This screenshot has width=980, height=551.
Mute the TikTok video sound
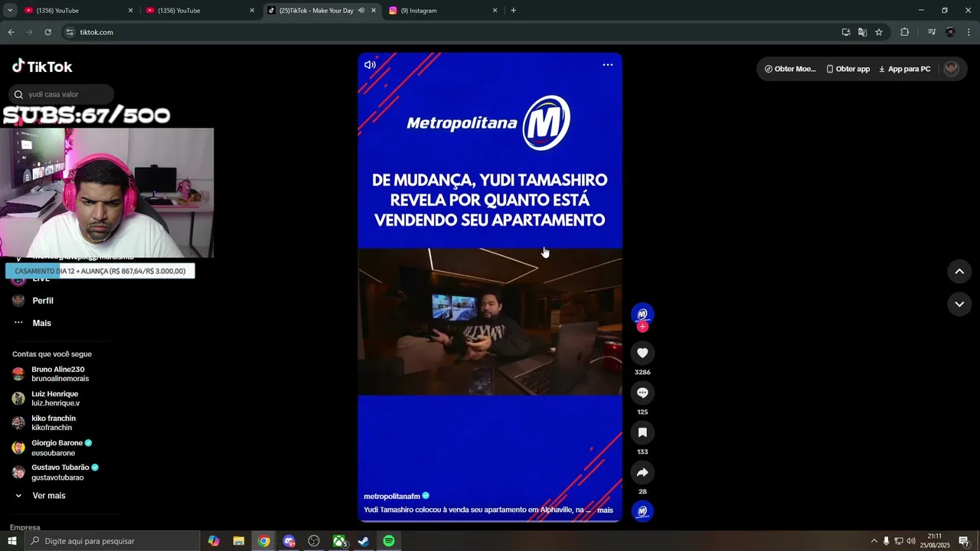[370, 65]
